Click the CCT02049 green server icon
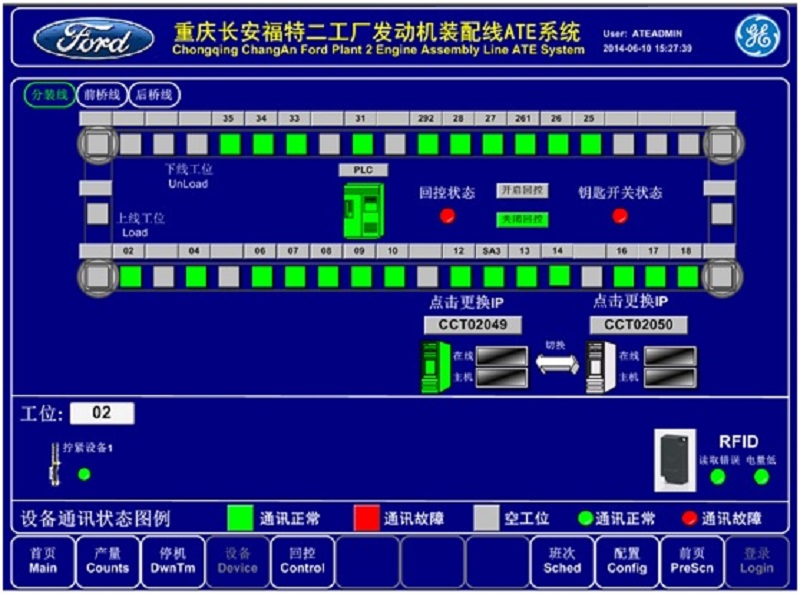Viewport: 800px width, 594px height. pos(435,367)
